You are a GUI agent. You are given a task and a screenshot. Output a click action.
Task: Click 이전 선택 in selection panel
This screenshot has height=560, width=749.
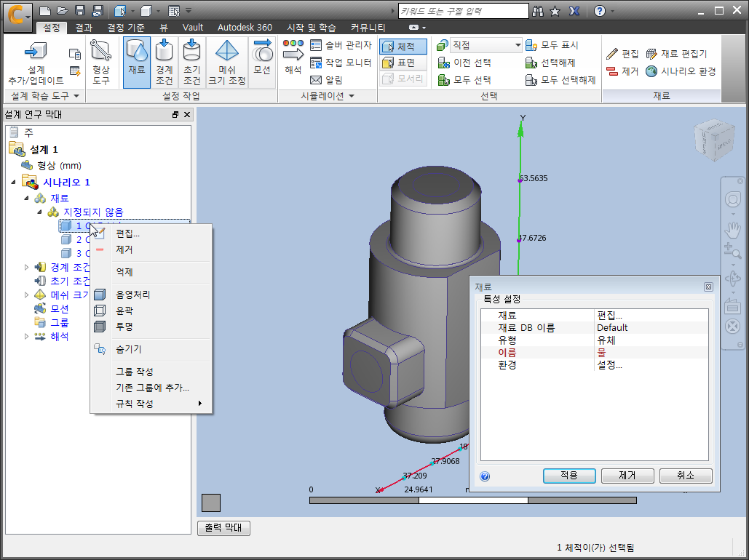pyautogui.click(x=465, y=63)
